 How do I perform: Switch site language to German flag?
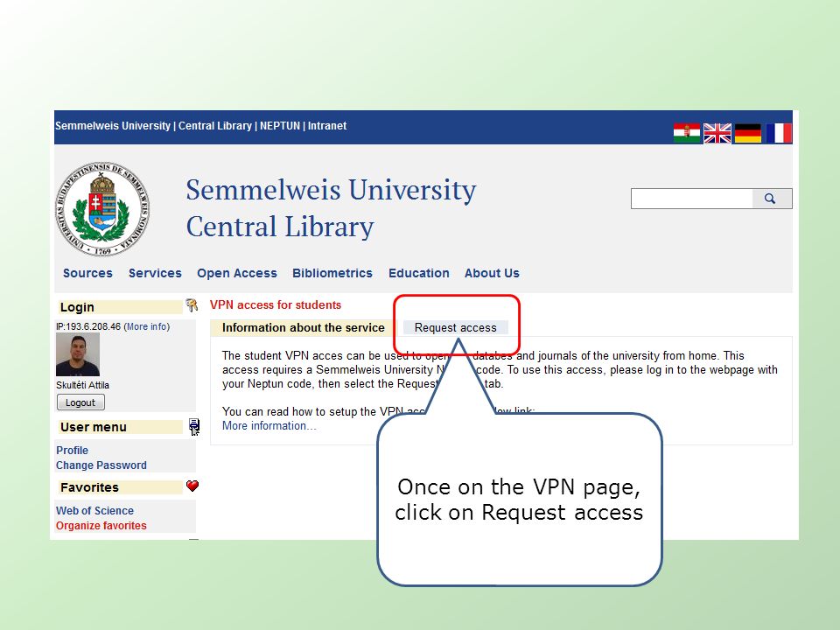pyautogui.click(x=748, y=133)
